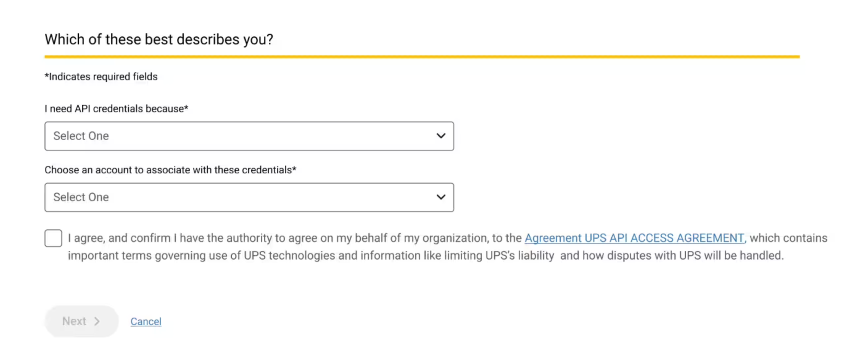Click 'Select One' placeholder in second combo box

click(81, 197)
